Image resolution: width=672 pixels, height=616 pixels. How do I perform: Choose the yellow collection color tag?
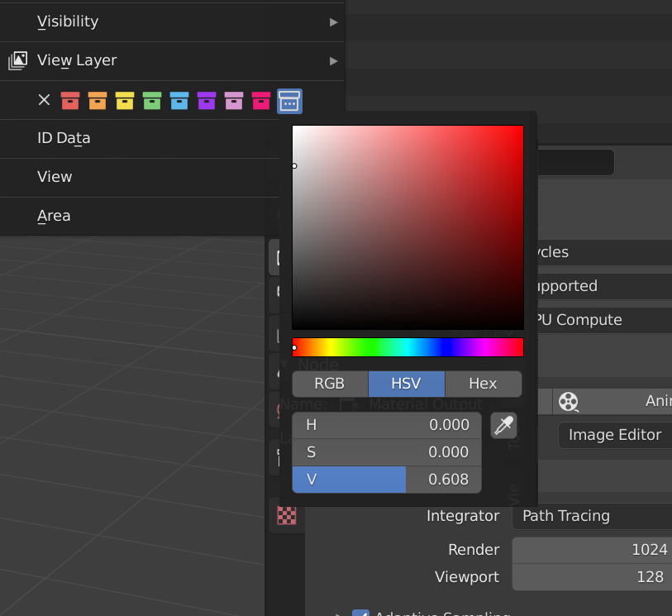tap(125, 101)
